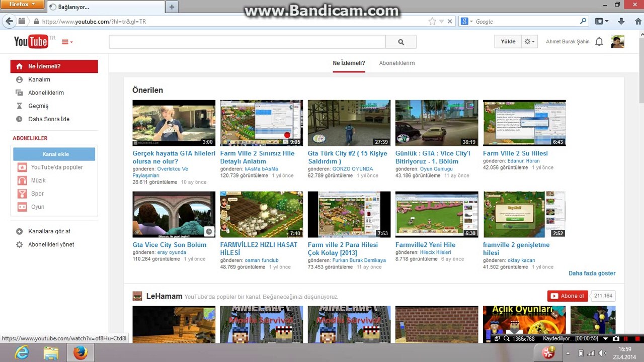Viewport: 644px width, 362px height.
Task: Open the Firefox downloads arrow
Action: click(x=621, y=22)
